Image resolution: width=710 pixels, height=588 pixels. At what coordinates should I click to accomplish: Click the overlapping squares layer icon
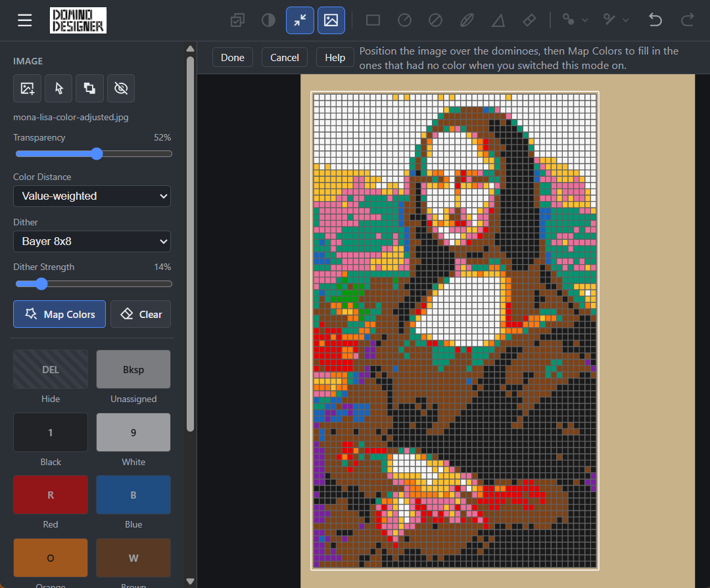[x=89, y=88]
